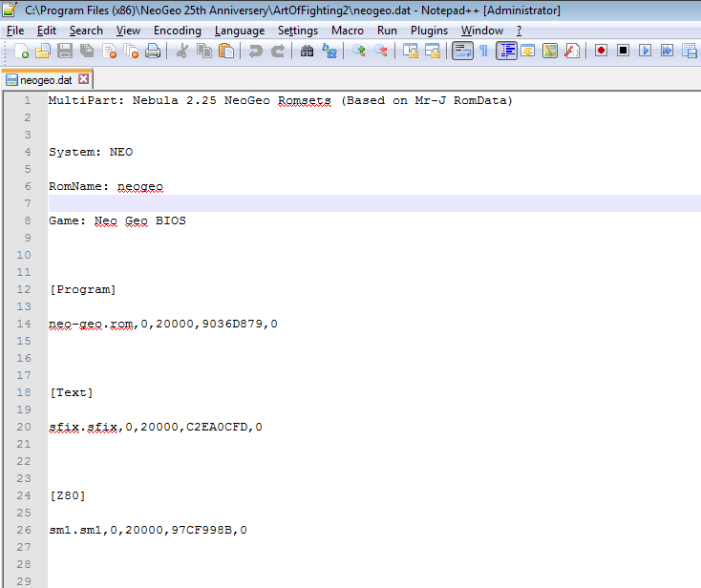Open the Macro menu
The width and height of the screenshot is (701, 588).
[x=348, y=31]
